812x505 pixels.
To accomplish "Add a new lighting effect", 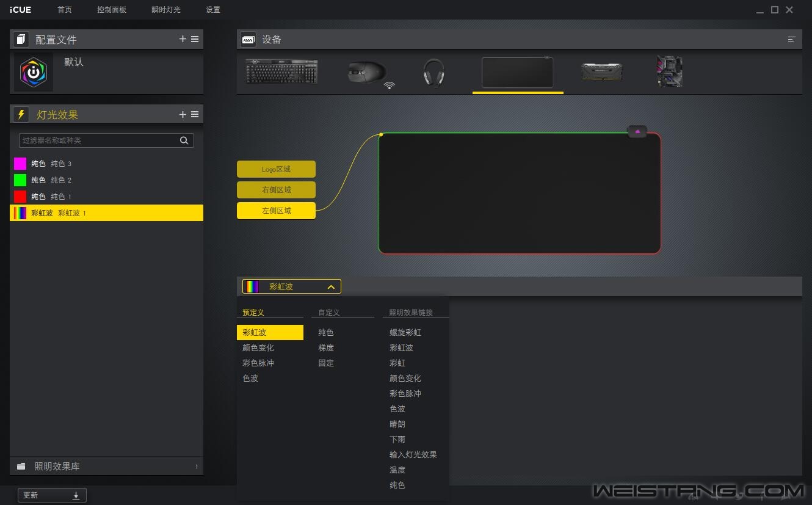I will (183, 114).
